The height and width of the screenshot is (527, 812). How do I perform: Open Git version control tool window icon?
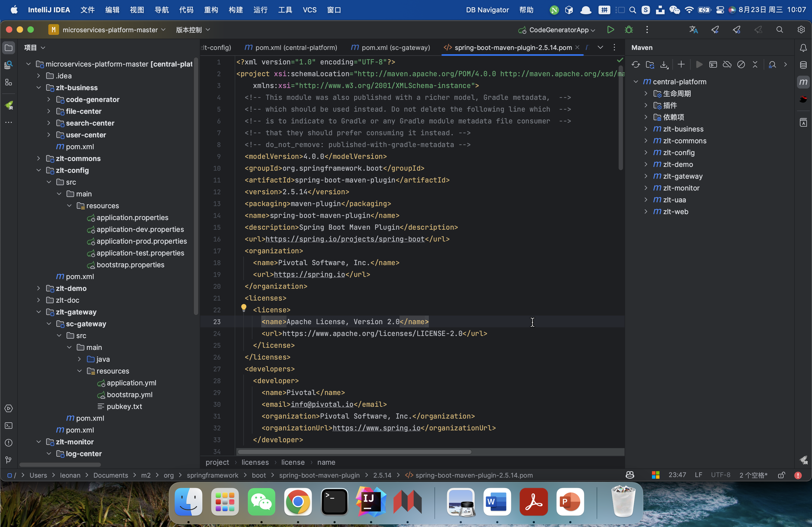[9, 460]
